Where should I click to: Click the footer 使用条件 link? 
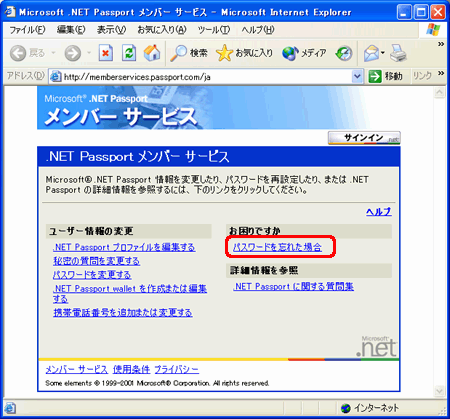tap(131, 369)
